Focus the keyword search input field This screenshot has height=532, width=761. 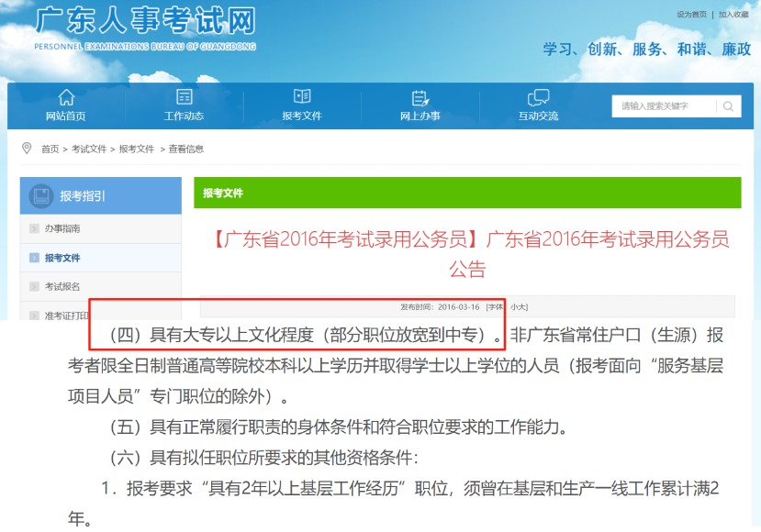(x=663, y=106)
